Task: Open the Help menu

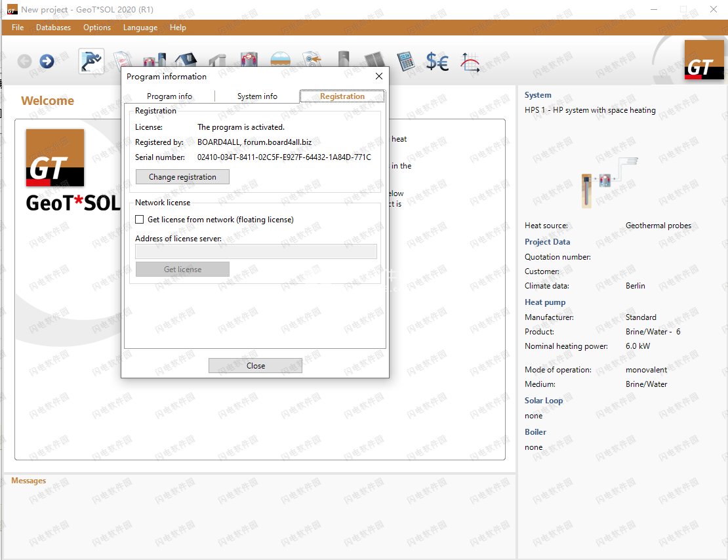Action: point(178,28)
